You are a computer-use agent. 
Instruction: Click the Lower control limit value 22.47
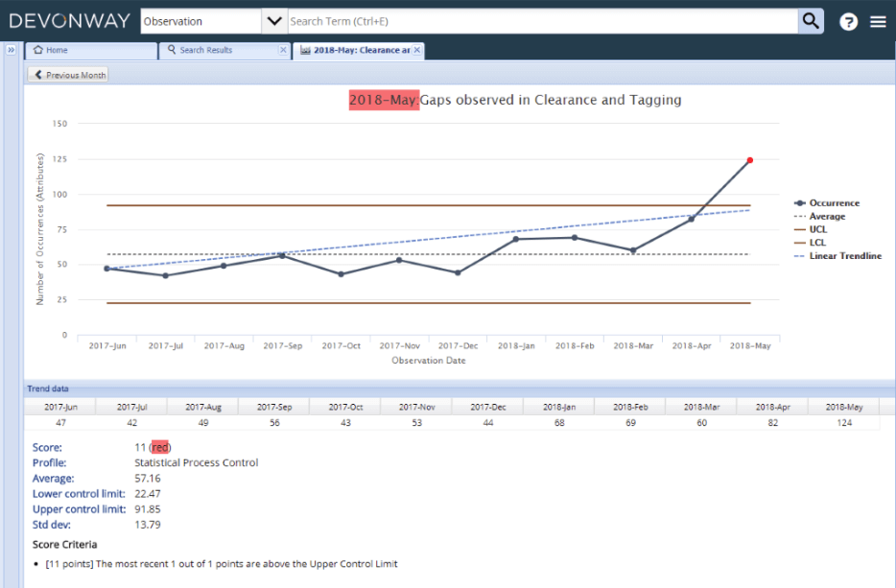click(148, 494)
